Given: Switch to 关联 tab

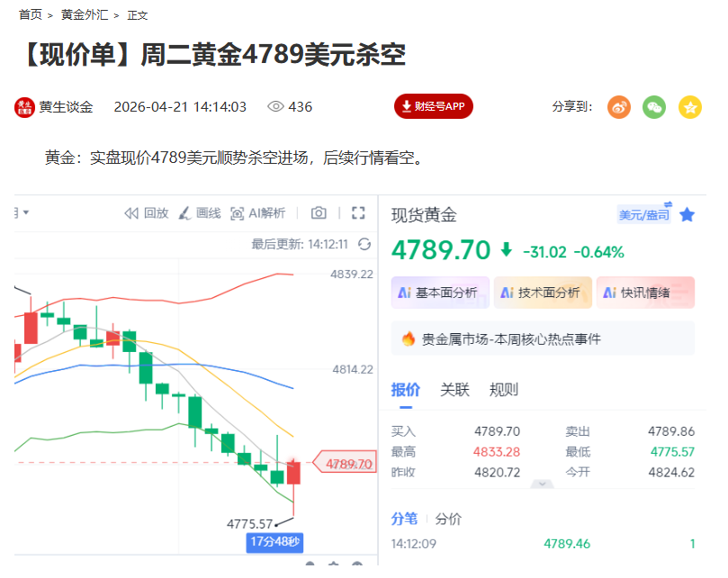Looking at the screenshot, I should tap(454, 389).
